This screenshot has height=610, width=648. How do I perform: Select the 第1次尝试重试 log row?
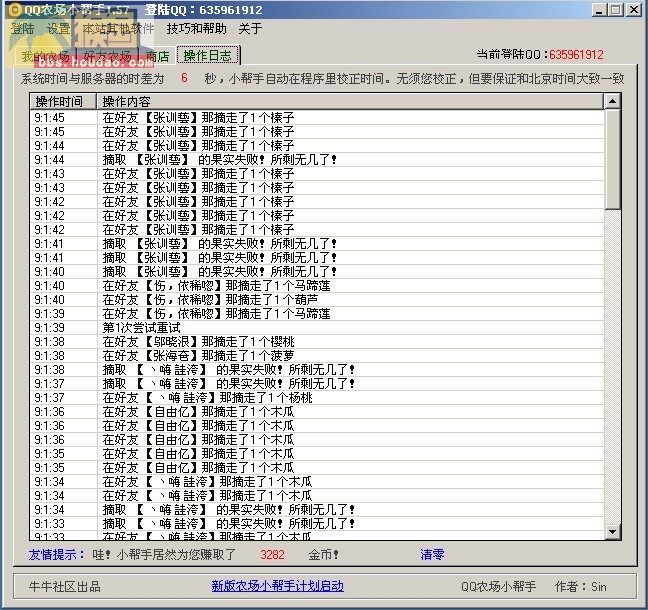[317, 328]
